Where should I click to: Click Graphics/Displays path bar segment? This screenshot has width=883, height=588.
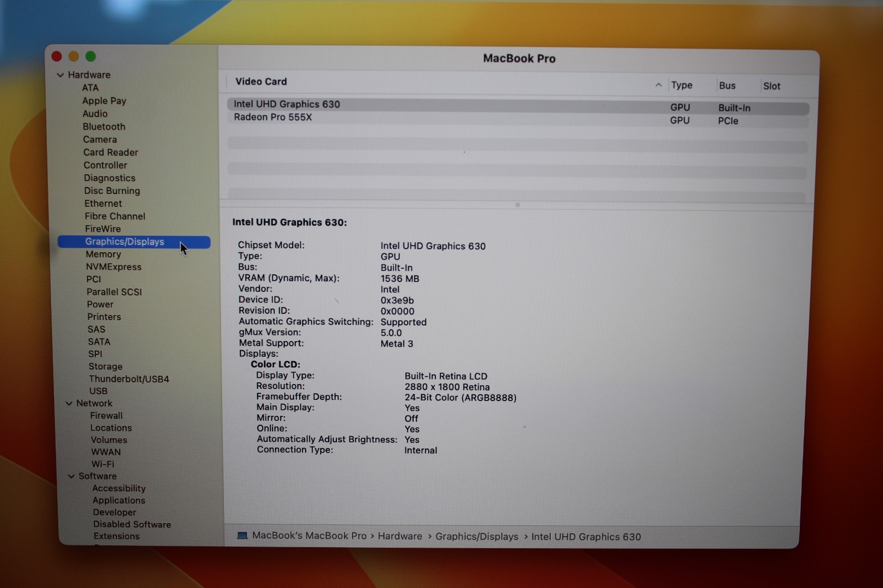(x=477, y=537)
